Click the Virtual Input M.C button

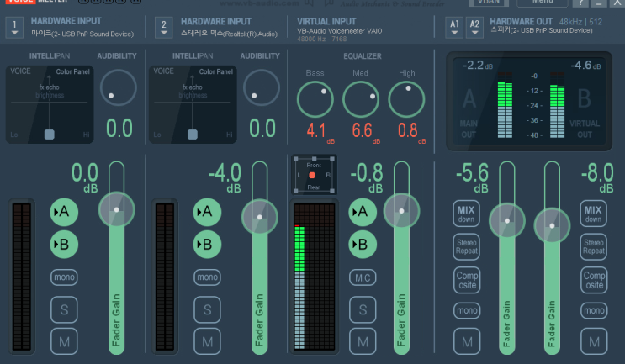coord(363,277)
